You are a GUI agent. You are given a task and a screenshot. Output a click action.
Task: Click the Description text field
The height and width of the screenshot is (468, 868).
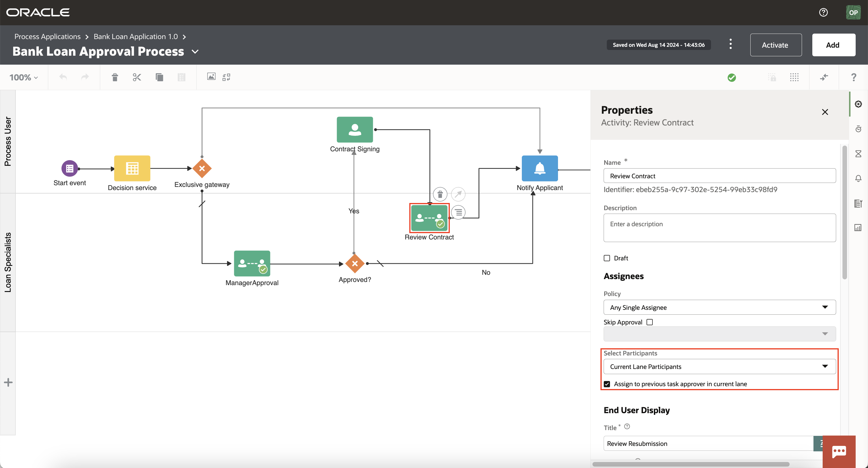(719, 228)
